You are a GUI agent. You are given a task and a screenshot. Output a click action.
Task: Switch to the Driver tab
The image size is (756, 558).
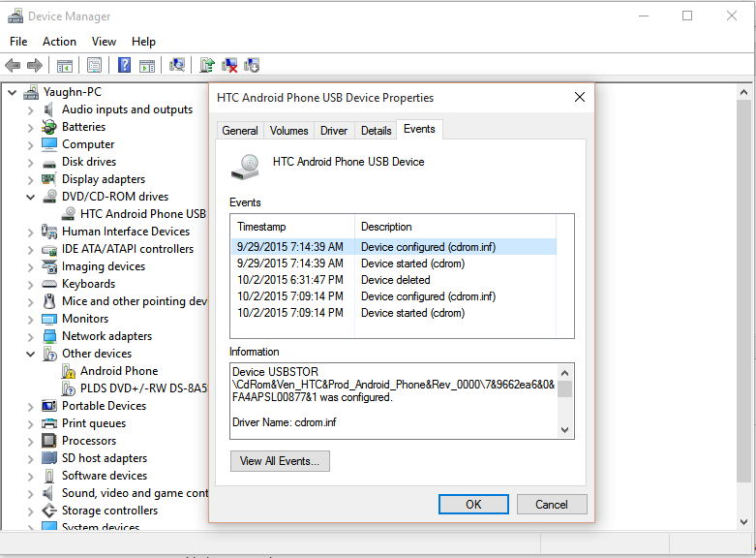[334, 131]
